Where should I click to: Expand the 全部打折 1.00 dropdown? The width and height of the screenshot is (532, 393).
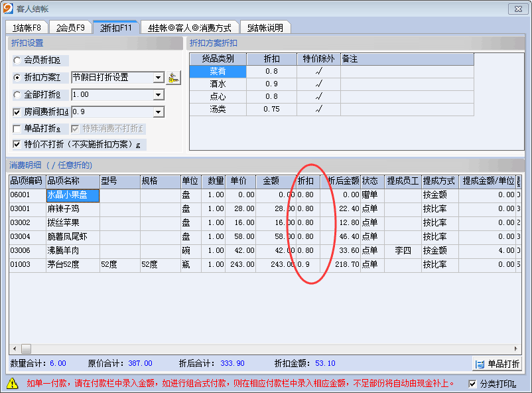point(158,95)
